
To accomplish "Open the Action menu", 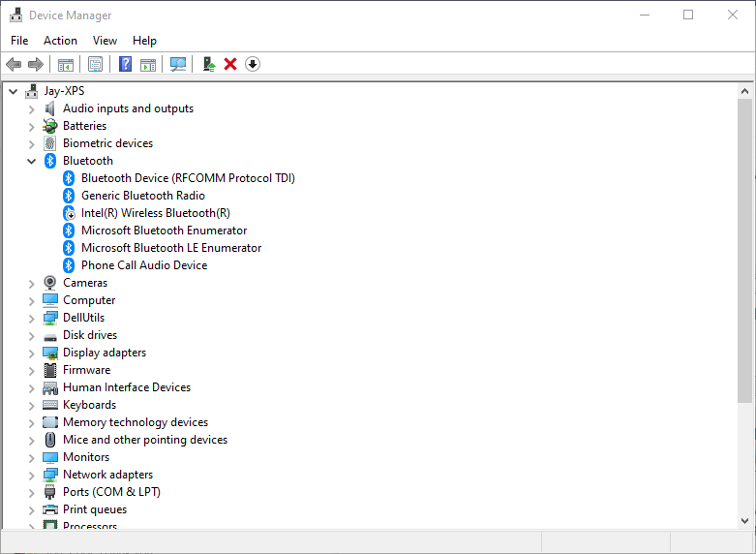I will pos(60,41).
